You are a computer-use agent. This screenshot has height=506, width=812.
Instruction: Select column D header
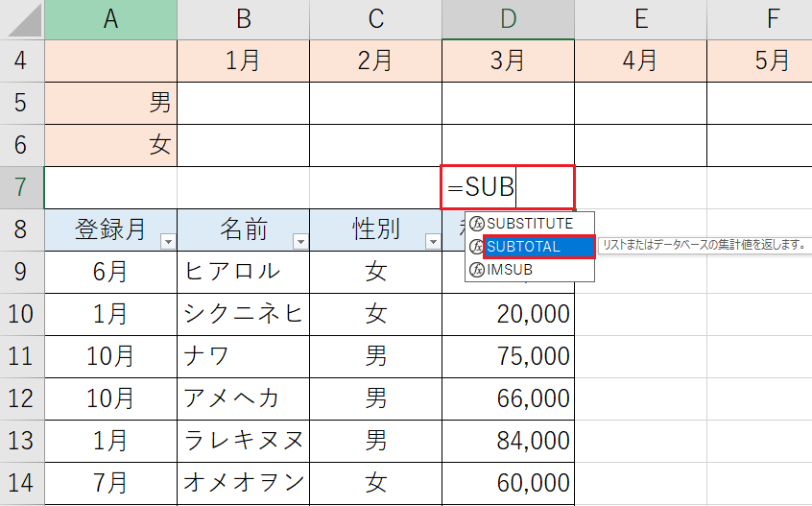508,19
